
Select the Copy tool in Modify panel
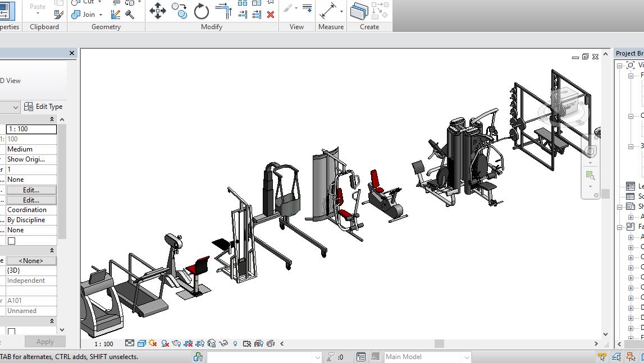tap(180, 11)
